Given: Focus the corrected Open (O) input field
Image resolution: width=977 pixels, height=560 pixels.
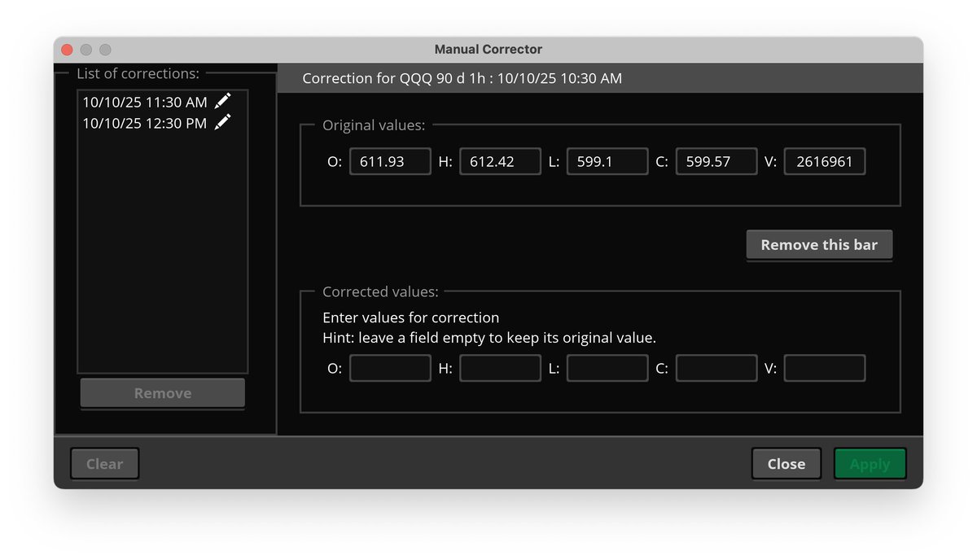Looking at the screenshot, I should point(390,368).
